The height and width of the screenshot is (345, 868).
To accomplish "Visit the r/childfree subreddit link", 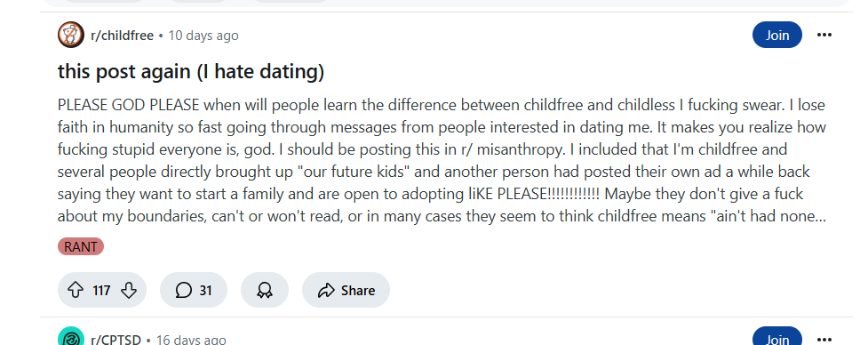I will [122, 36].
